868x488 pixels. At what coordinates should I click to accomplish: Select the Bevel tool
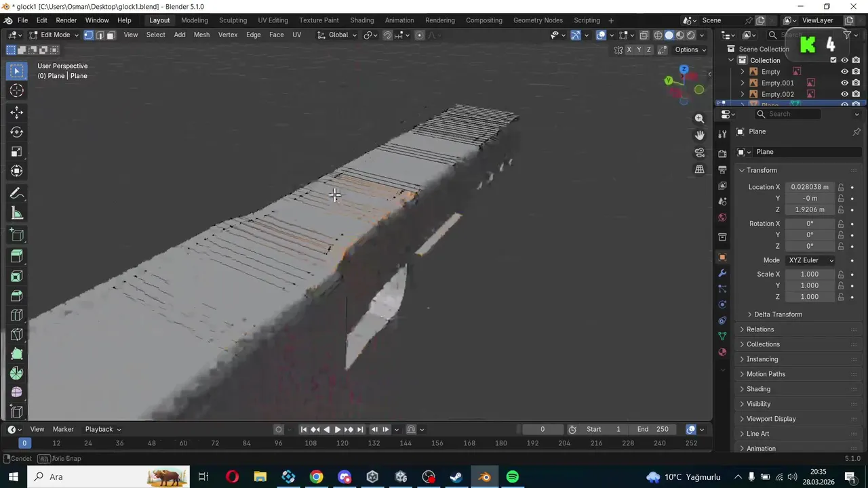click(17, 296)
